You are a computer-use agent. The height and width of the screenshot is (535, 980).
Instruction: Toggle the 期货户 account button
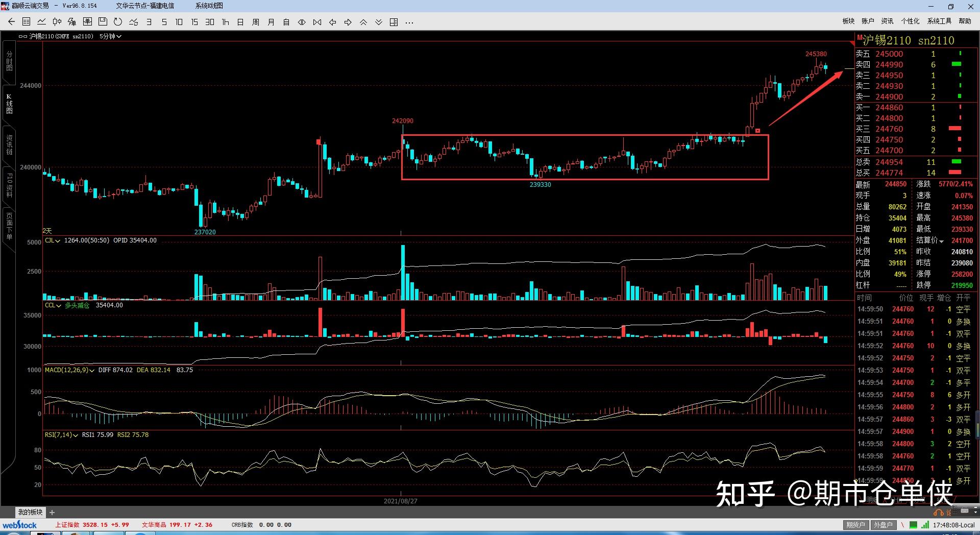tap(855, 525)
